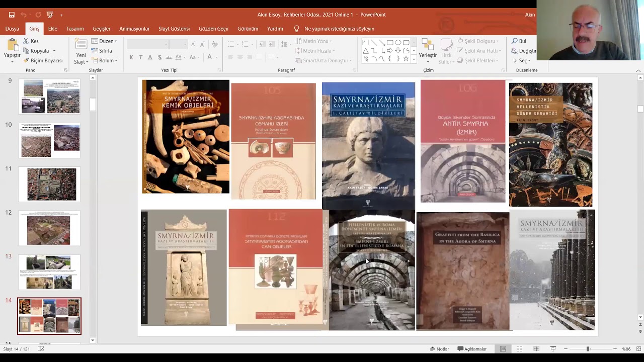Screen dimensions: 644x362
Task: Open Reading view from status bar
Action: point(536,349)
